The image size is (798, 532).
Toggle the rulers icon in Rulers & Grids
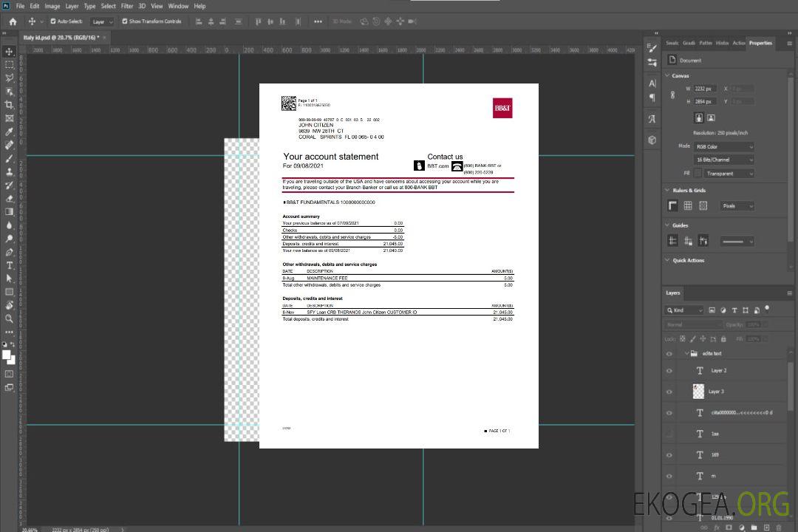(x=673, y=205)
